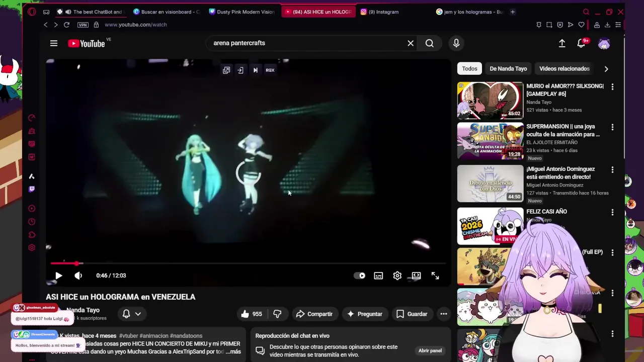Screen dimensions: 644x362
Task: Click the RGX video enhancer button
Action: pyautogui.click(x=270, y=70)
